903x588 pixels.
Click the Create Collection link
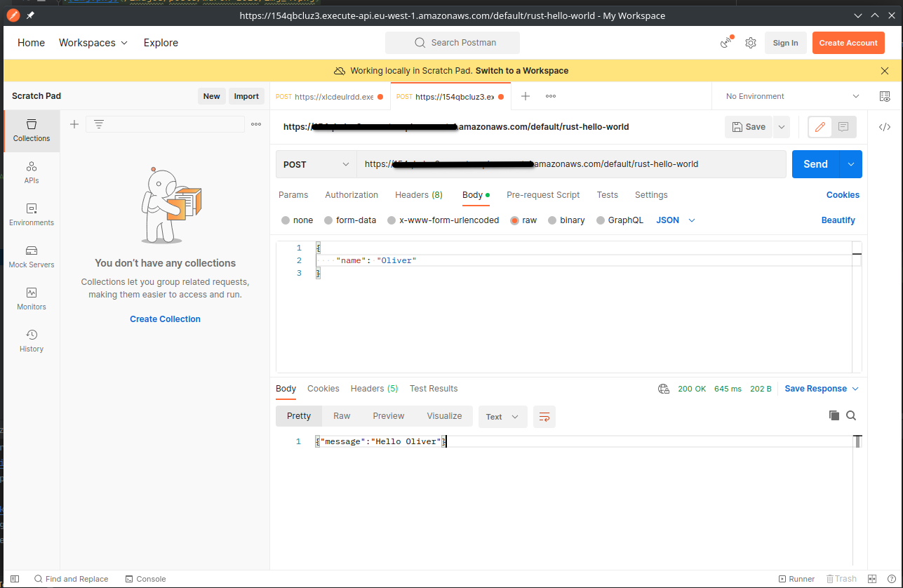pos(165,319)
